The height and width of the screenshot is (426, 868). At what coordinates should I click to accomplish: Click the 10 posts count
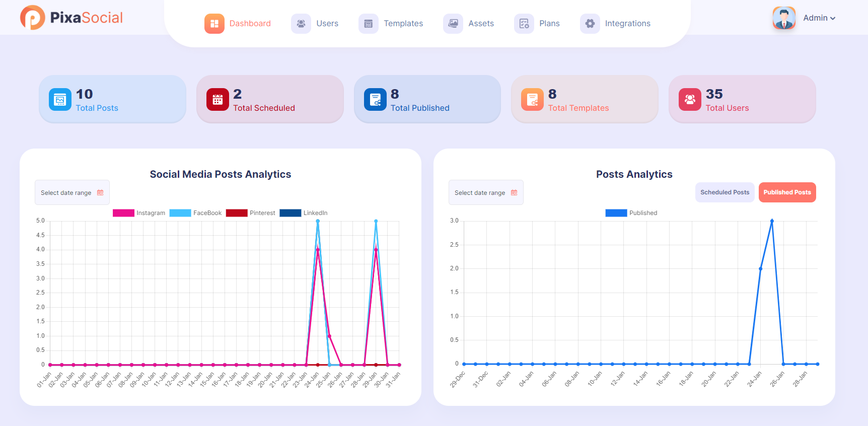point(84,94)
